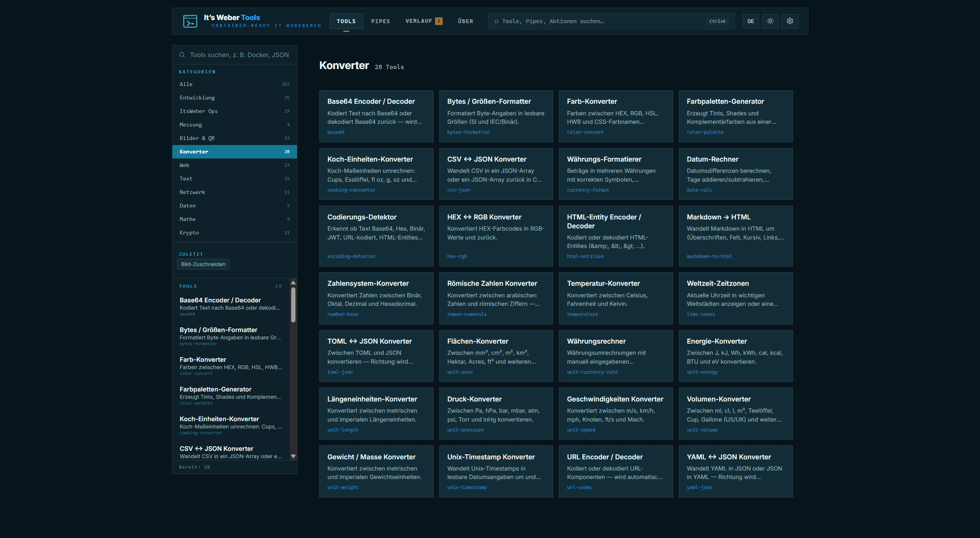Open the Währungs-Formatierer card
980x538 pixels.
pos(616,174)
